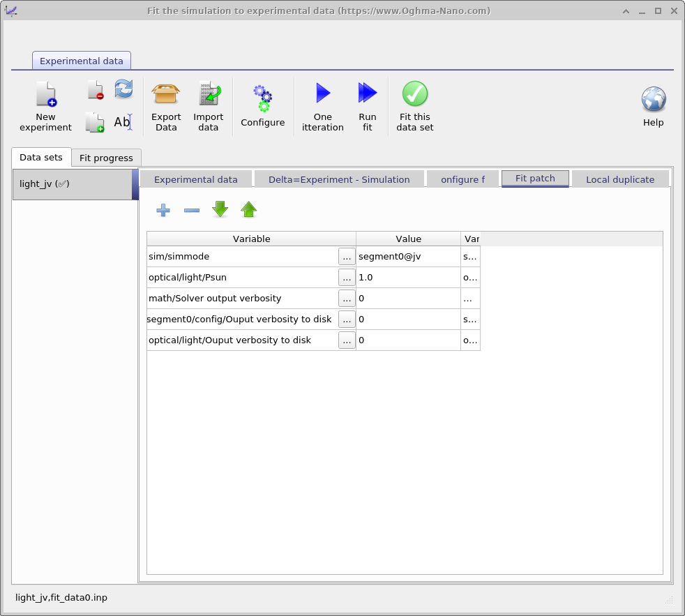The image size is (685, 616).
Task: Select the Delta=Experiment - Simulation tab
Action: coord(339,179)
